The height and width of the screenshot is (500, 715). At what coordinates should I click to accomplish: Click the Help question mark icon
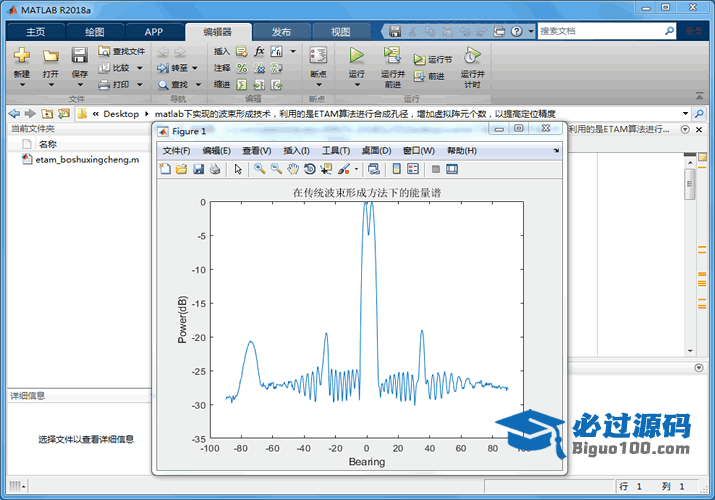[516, 31]
